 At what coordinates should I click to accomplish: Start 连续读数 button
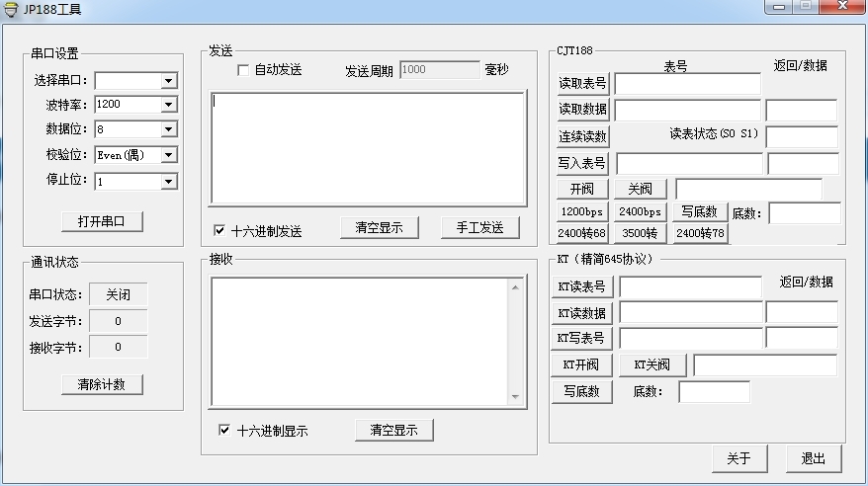(582, 136)
